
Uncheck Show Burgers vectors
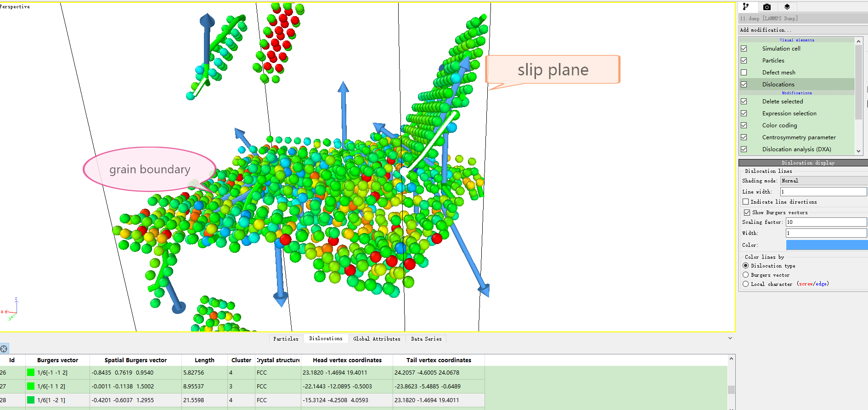tap(747, 212)
